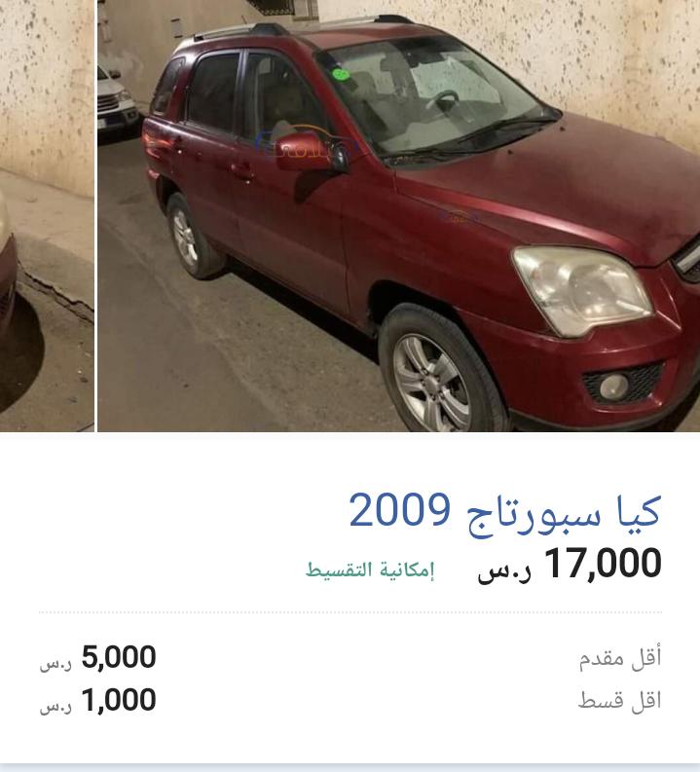
Task: Click the white car parked in background
Action: coord(115,101)
